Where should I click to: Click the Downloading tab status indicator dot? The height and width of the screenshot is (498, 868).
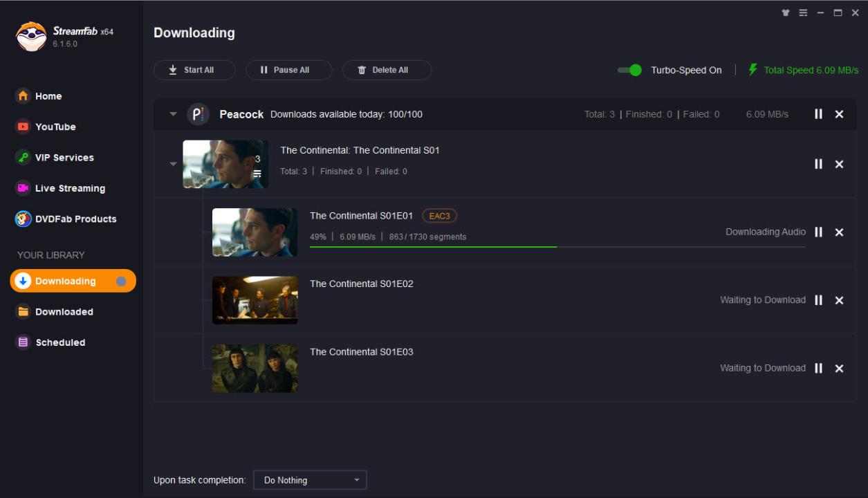click(121, 282)
